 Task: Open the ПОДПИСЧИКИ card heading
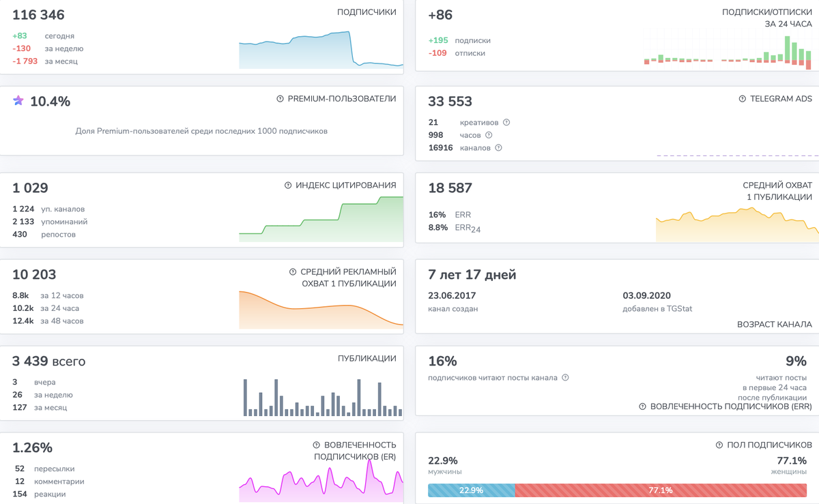coord(367,12)
